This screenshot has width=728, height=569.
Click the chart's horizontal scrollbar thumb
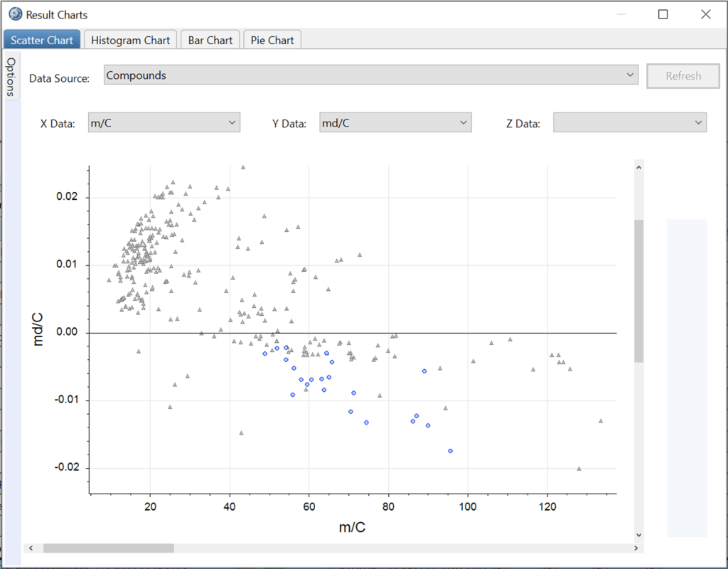point(108,548)
